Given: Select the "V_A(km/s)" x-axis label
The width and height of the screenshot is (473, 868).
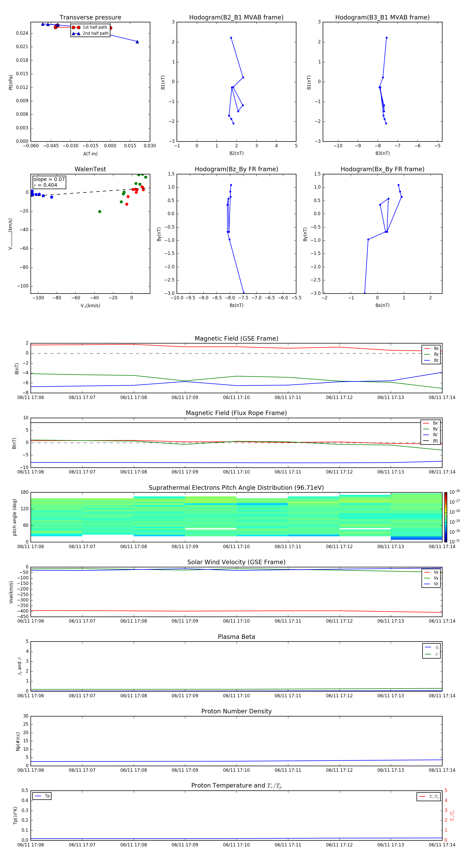Looking at the screenshot, I should [90, 306].
